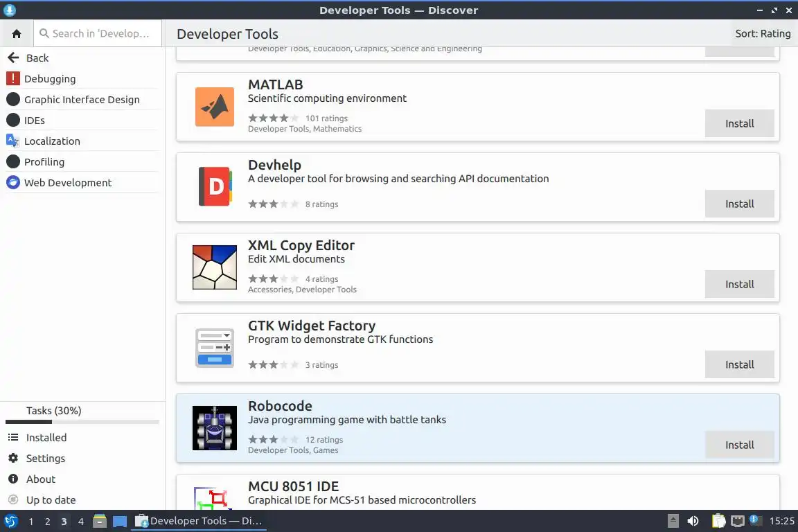Open the Graphic Interface Design category icon

(12, 99)
